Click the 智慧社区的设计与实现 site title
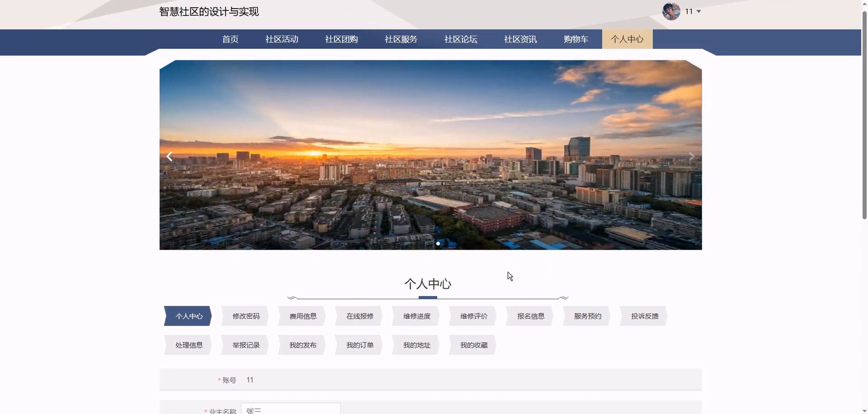The image size is (868, 414). coord(209,12)
